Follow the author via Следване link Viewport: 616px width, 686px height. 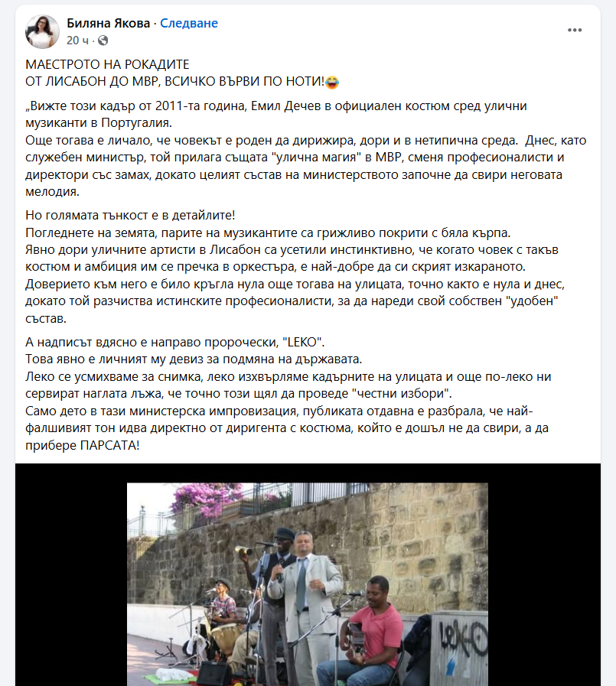tap(189, 23)
